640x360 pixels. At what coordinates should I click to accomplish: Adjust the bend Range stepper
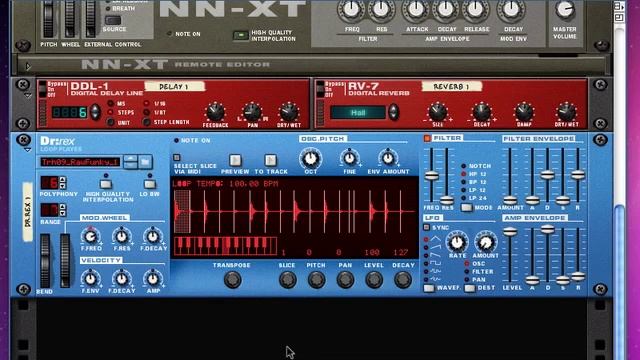tap(62, 210)
